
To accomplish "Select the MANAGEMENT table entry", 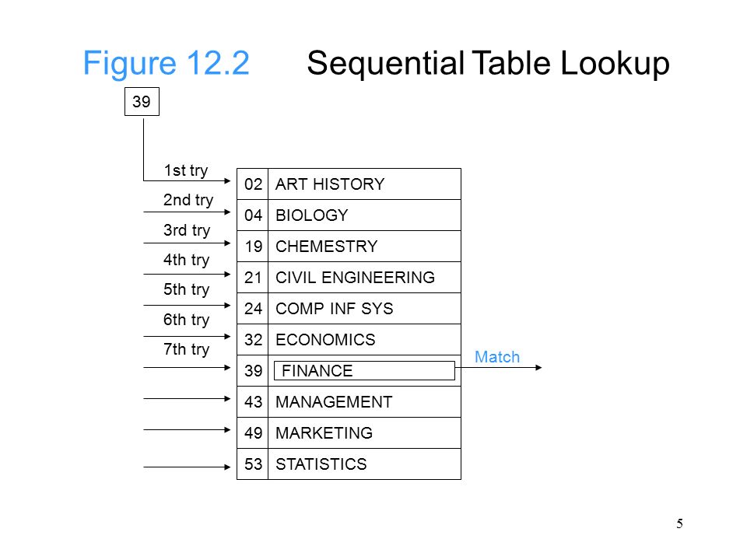I will 349,402.
